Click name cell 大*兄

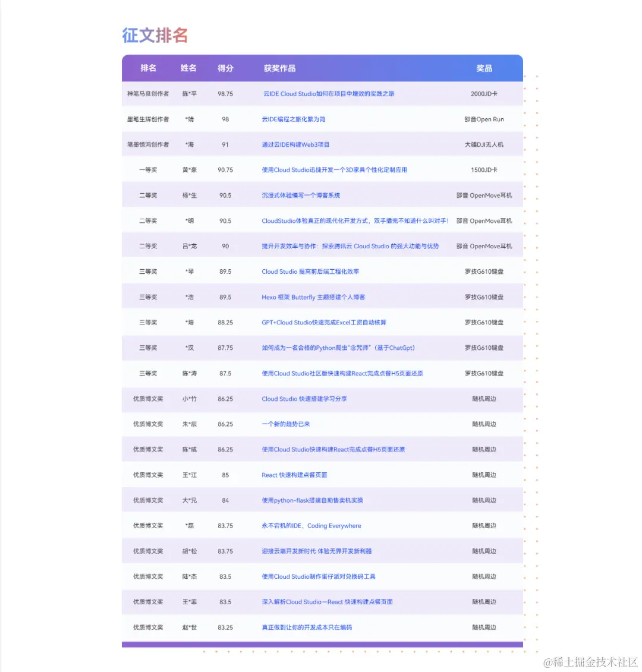coord(189,500)
